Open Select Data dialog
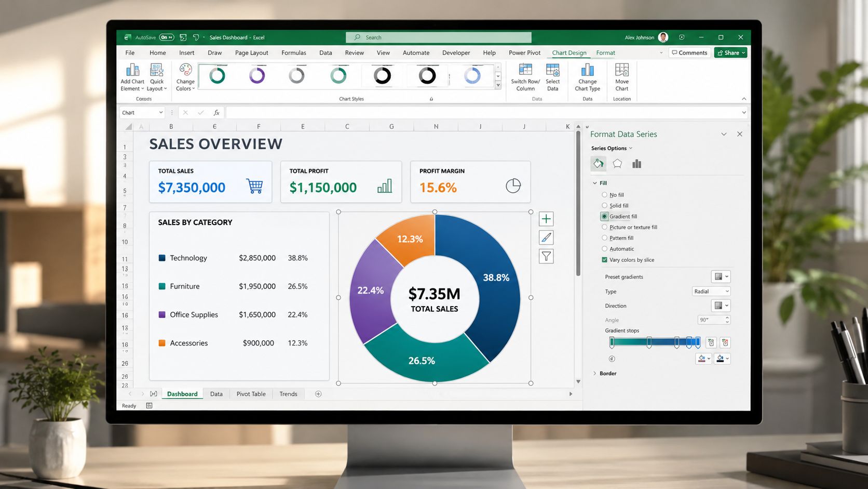 553,77
